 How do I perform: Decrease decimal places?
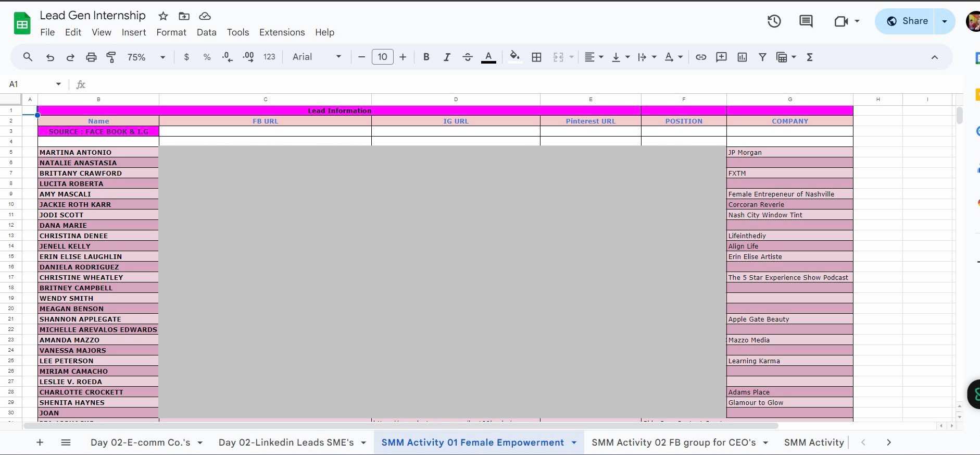click(228, 57)
